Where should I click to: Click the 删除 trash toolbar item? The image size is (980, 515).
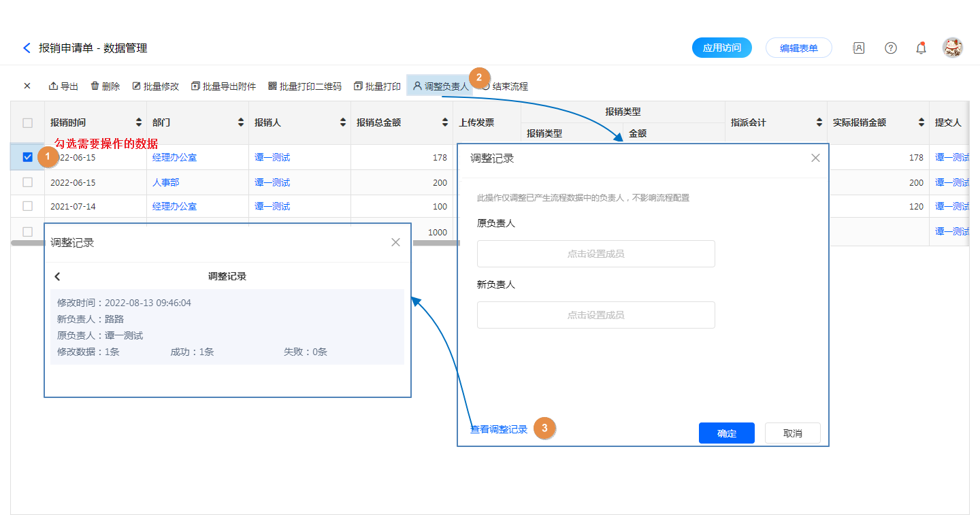(105, 86)
